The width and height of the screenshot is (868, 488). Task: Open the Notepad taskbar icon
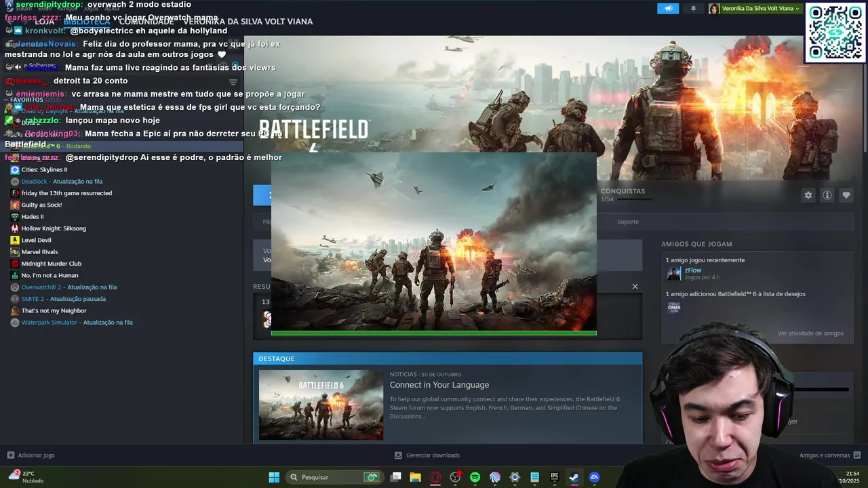tap(535, 477)
